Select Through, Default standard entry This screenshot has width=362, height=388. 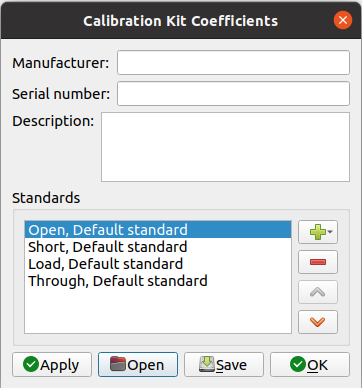[158, 281]
